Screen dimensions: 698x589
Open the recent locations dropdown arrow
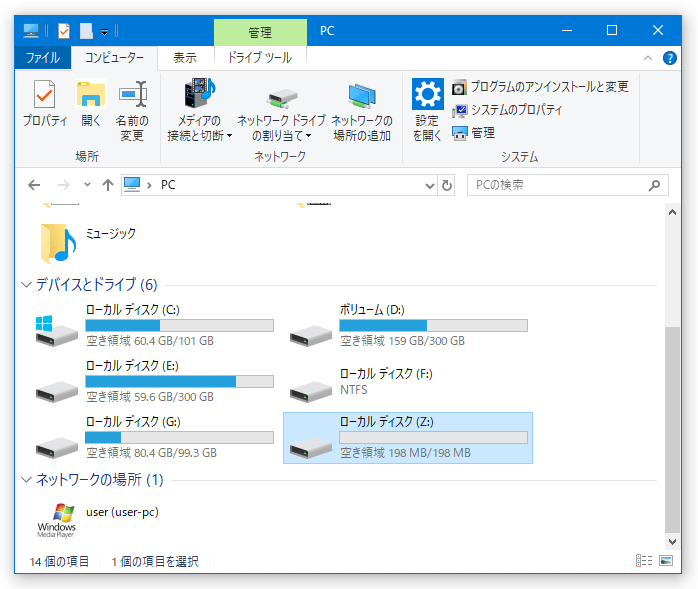[x=87, y=185]
